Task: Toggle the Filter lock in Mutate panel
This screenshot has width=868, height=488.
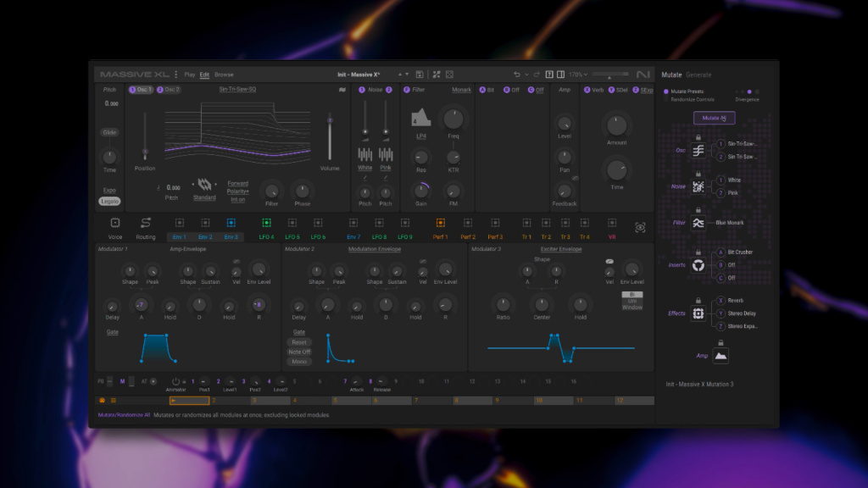Action: click(698, 210)
